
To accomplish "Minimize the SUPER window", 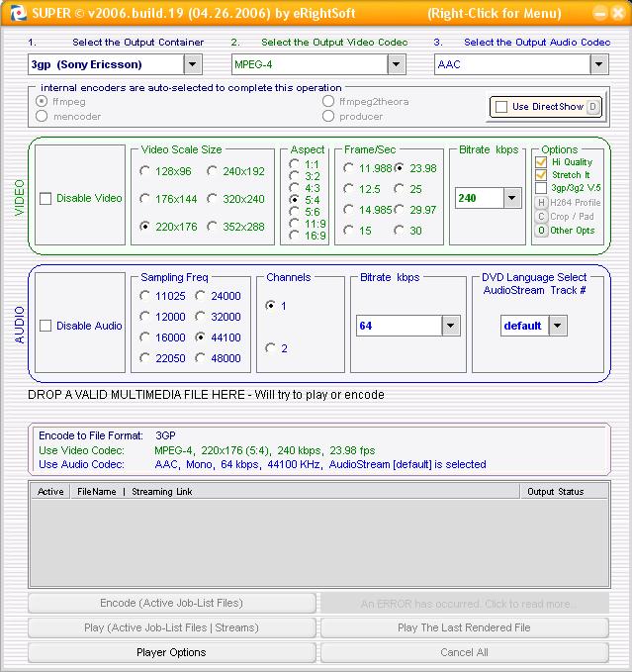I will coord(600,13).
